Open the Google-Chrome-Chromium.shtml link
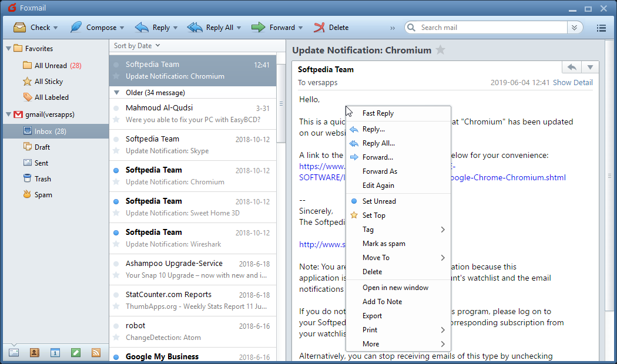 pyautogui.click(x=508, y=177)
